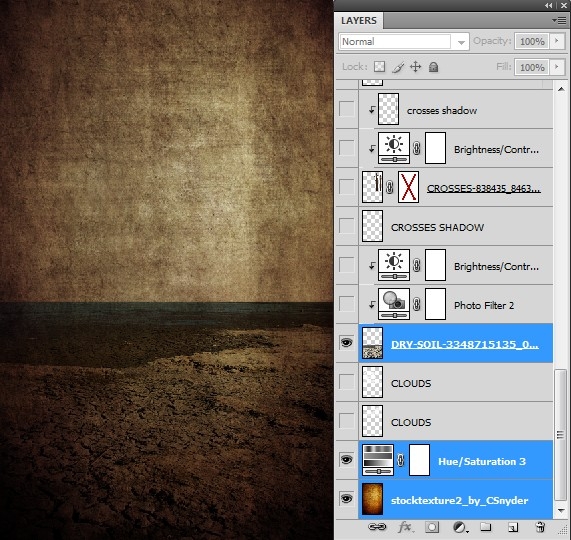The width and height of the screenshot is (571, 540).
Task: Select the LAYERS tab
Action: coord(359,21)
